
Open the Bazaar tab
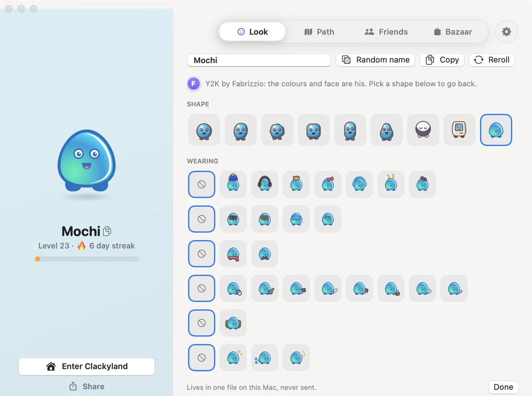(x=453, y=32)
